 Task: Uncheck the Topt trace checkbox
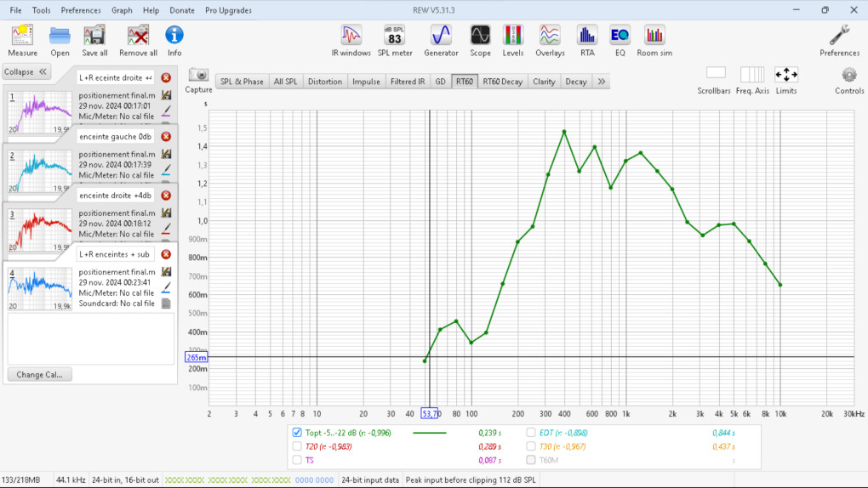(297, 433)
